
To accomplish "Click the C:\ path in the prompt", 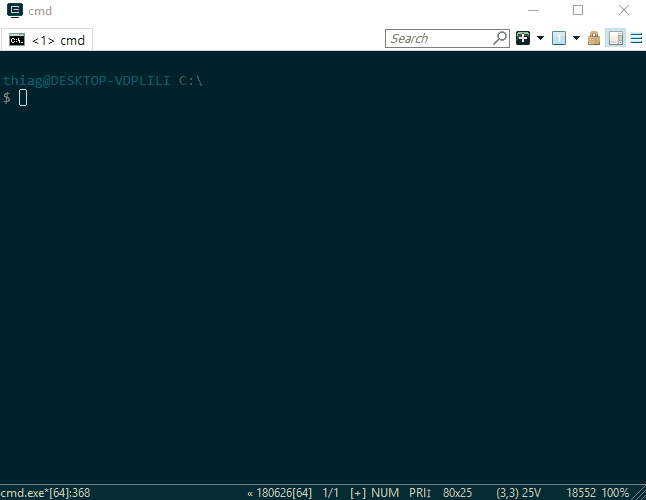I will [x=191, y=80].
